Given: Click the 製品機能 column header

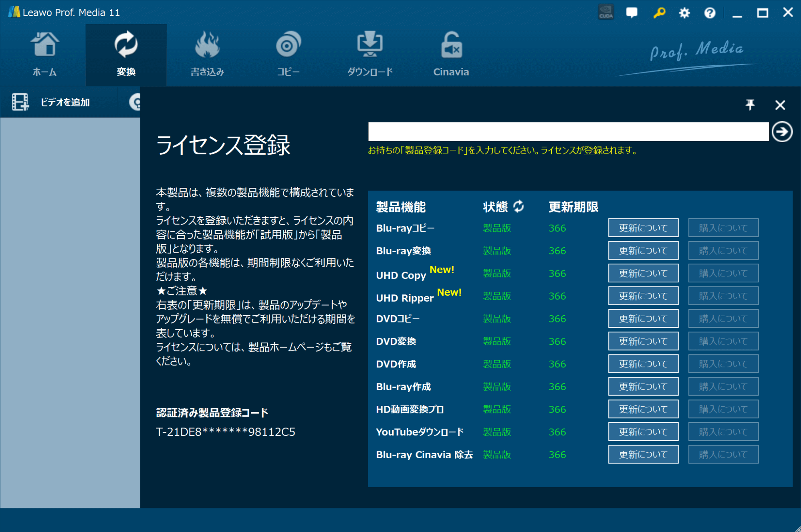Looking at the screenshot, I should (x=401, y=207).
